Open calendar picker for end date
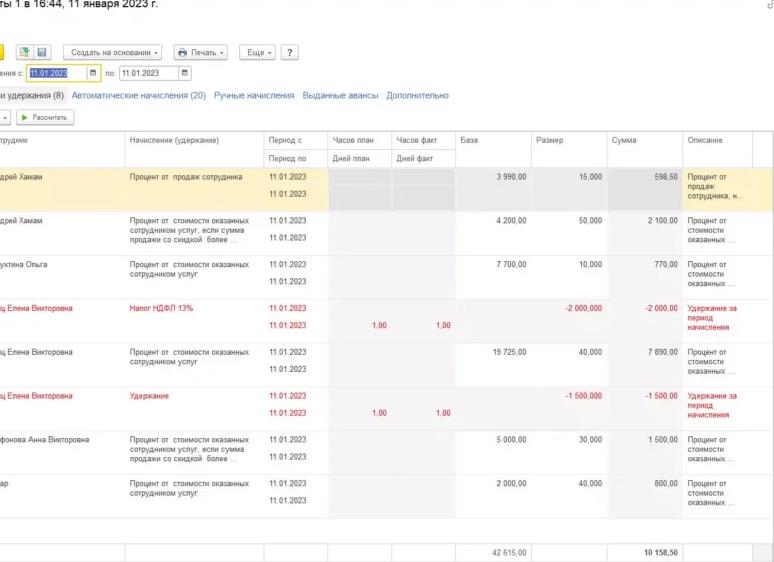 (x=185, y=73)
